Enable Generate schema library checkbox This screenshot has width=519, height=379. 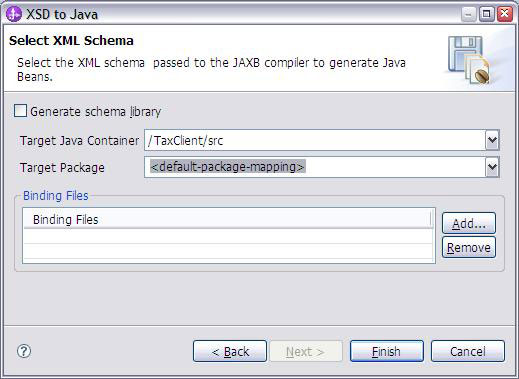click(20, 111)
